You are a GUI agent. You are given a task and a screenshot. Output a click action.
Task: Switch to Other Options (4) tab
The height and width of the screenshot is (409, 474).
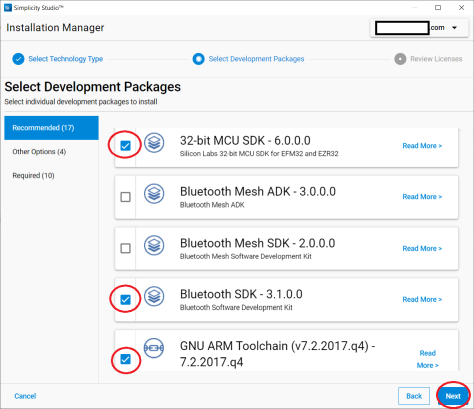(x=39, y=152)
